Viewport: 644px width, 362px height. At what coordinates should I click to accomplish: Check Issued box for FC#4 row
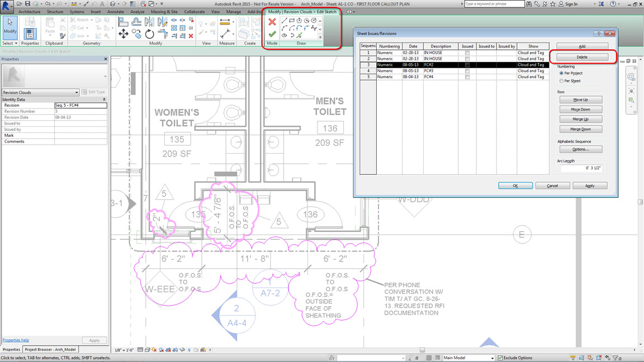point(467,77)
